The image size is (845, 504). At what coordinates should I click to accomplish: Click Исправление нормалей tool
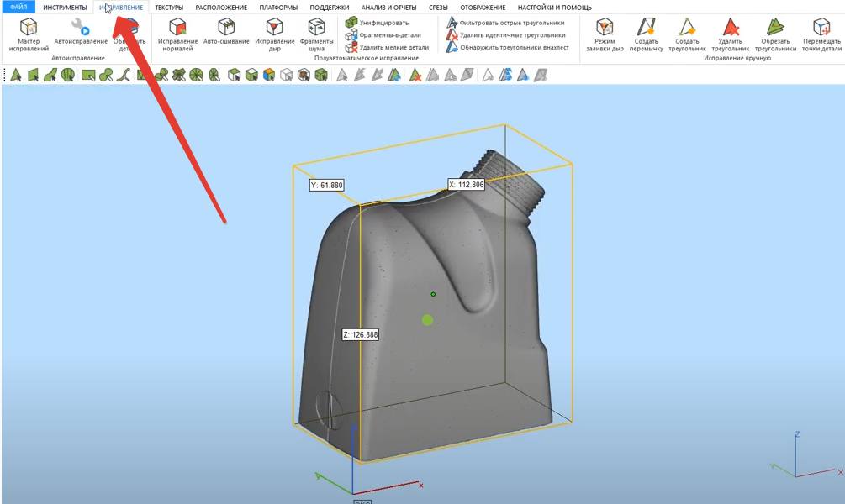pyautogui.click(x=177, y=33)
